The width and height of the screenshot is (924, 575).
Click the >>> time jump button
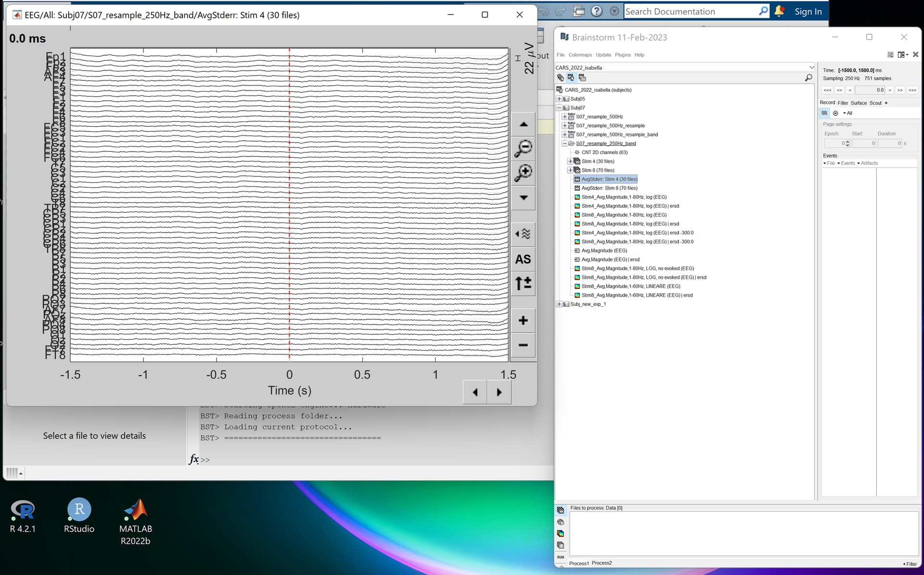tap(912, 90)
